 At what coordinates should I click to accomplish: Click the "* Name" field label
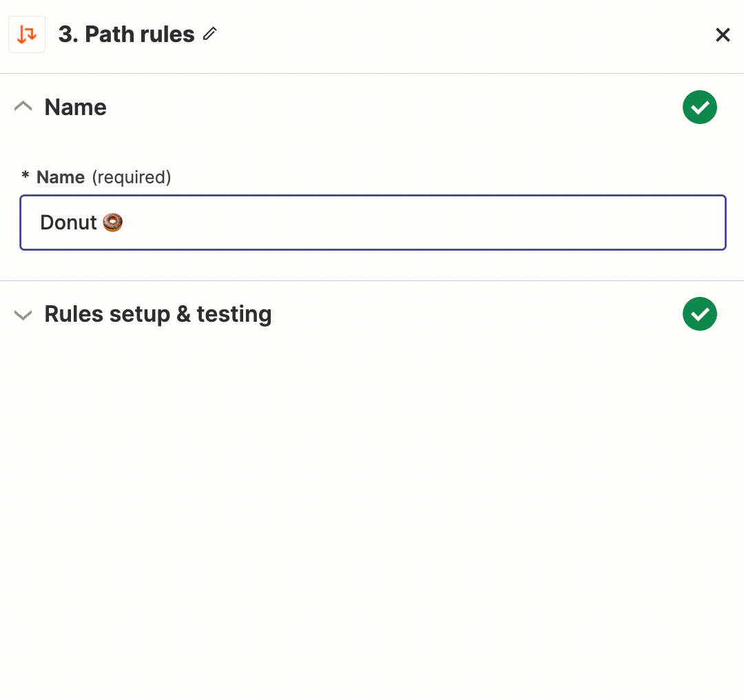(x=60, y=177)
